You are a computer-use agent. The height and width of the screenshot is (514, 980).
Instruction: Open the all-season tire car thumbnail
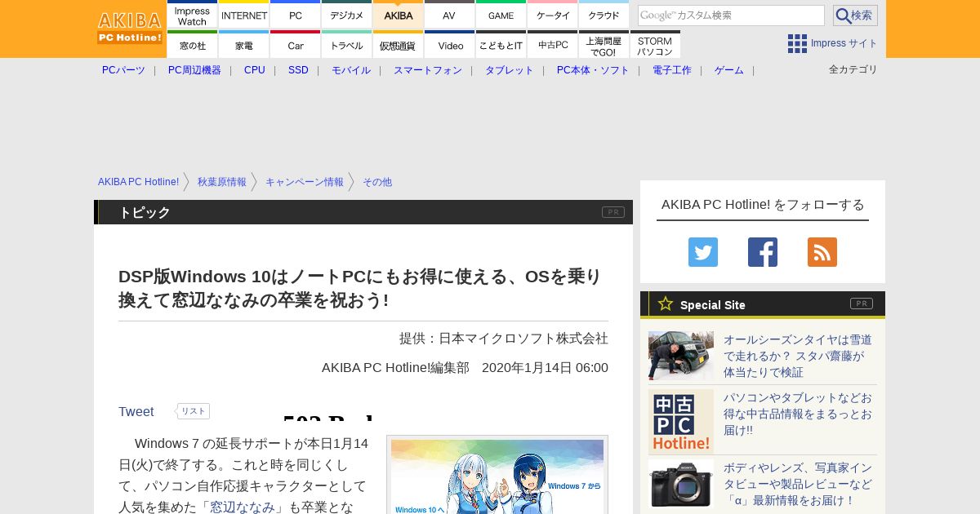pyautogui.click(x=681, y=356)
